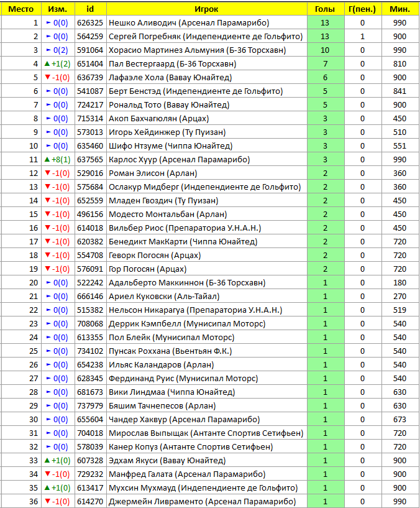Select player Бенедикт МакКарти (Чиппа Юнайтед)
This screenshot has height=508, width=420.
tap(183, 242)
